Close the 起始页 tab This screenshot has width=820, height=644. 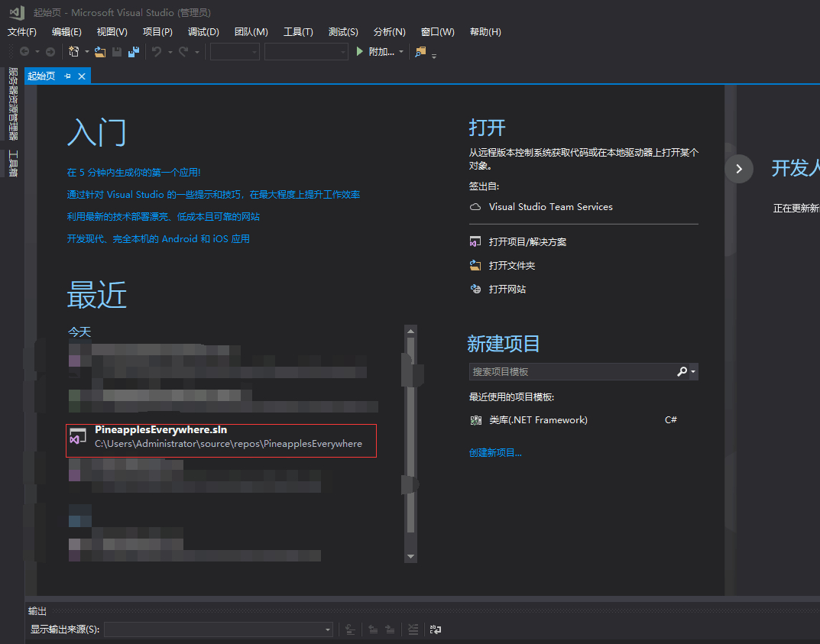[82, 76]
